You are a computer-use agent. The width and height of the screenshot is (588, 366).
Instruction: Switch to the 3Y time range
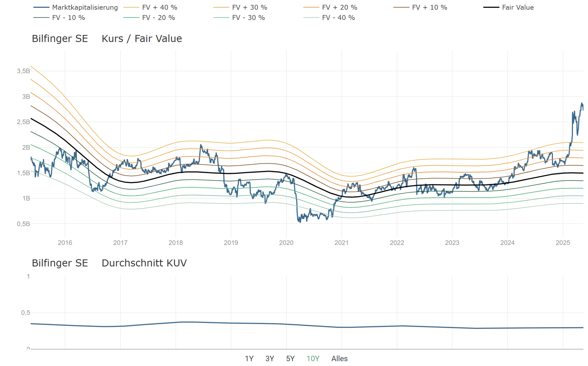270,359
